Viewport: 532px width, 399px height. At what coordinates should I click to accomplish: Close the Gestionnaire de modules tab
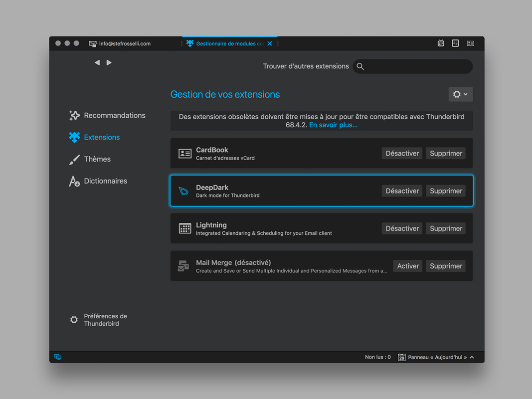(270, 43)
